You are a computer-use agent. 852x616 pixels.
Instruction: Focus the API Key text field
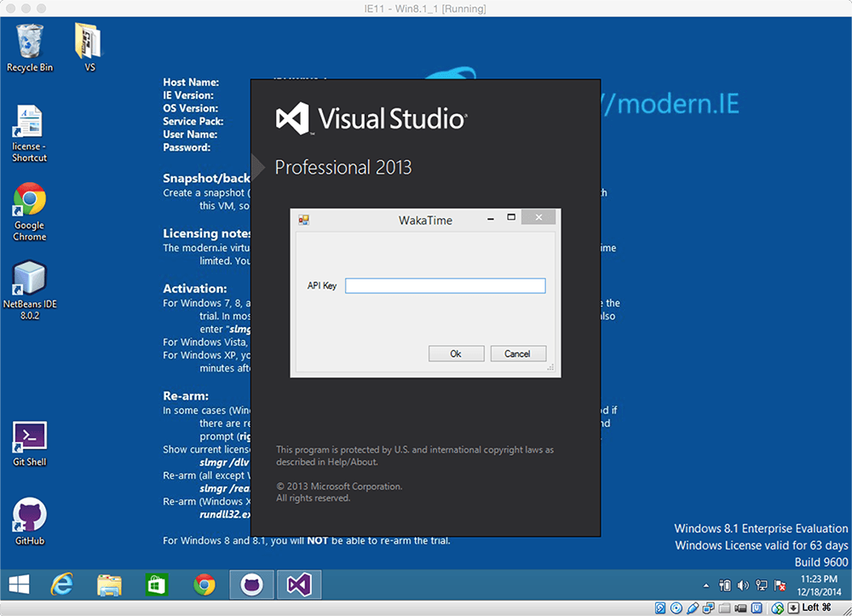point(445,286)
